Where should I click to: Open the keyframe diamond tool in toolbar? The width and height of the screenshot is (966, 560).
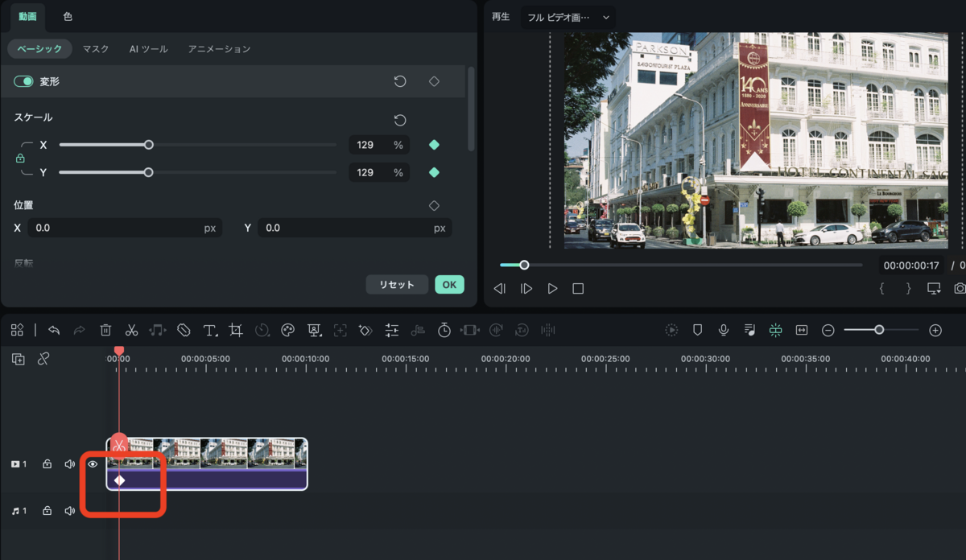coord(365,330)
